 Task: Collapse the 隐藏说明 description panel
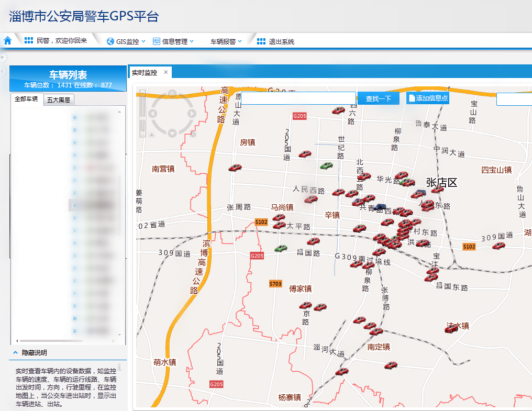tap(16, 353)
